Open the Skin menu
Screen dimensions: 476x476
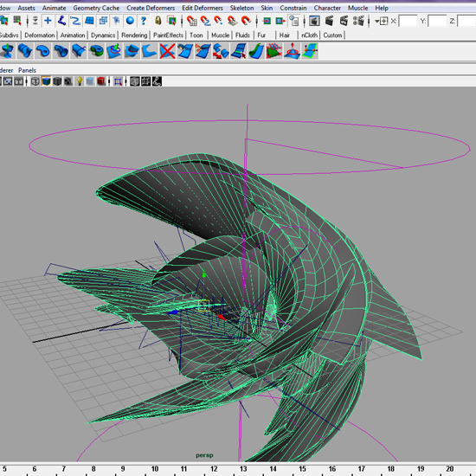[x=267, y=8]
